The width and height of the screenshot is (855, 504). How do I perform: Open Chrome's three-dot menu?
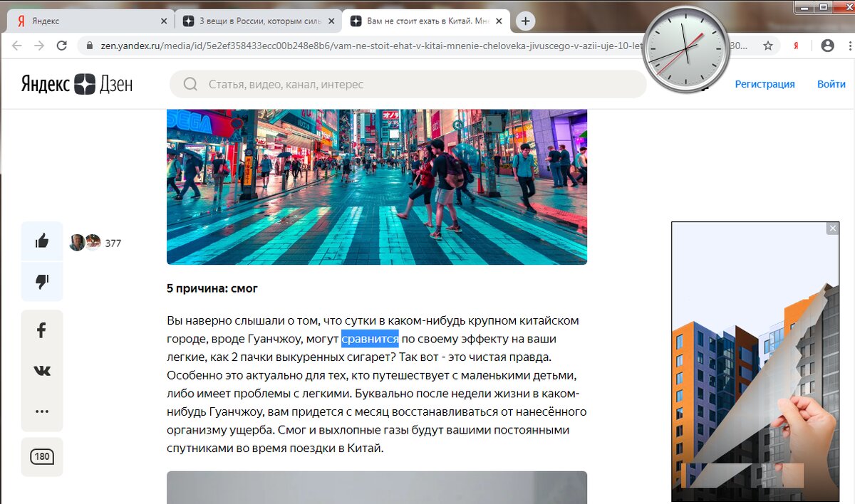point(849,44)
